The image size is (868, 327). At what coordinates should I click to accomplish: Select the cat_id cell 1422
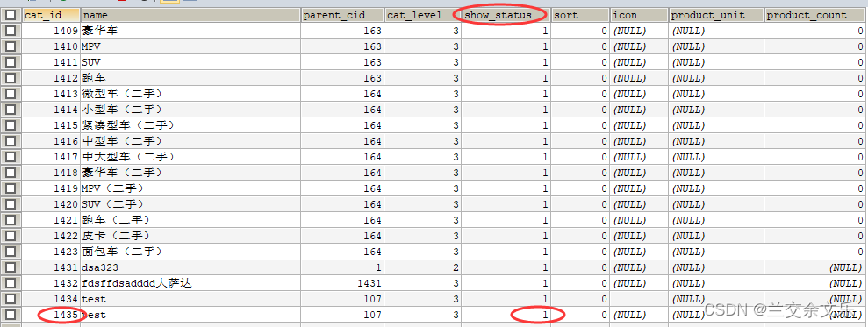pyautogui.click(x=51, y=236)
